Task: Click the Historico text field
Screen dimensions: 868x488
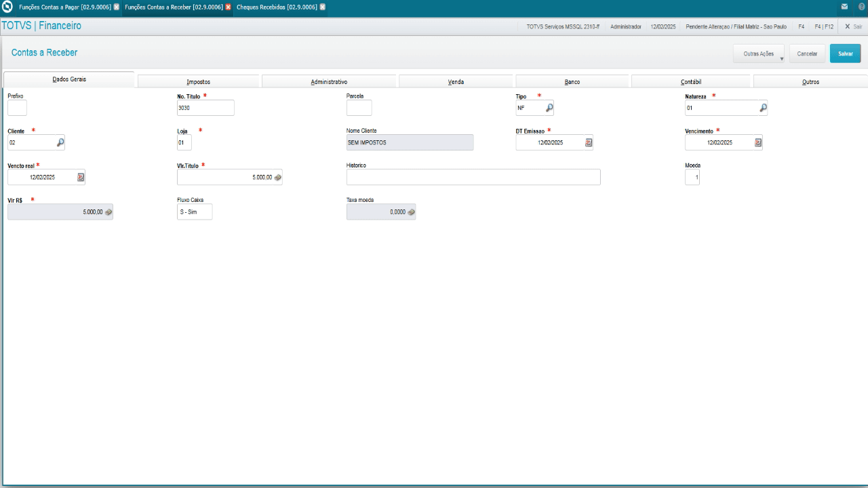Action: (x=473, y=177)
